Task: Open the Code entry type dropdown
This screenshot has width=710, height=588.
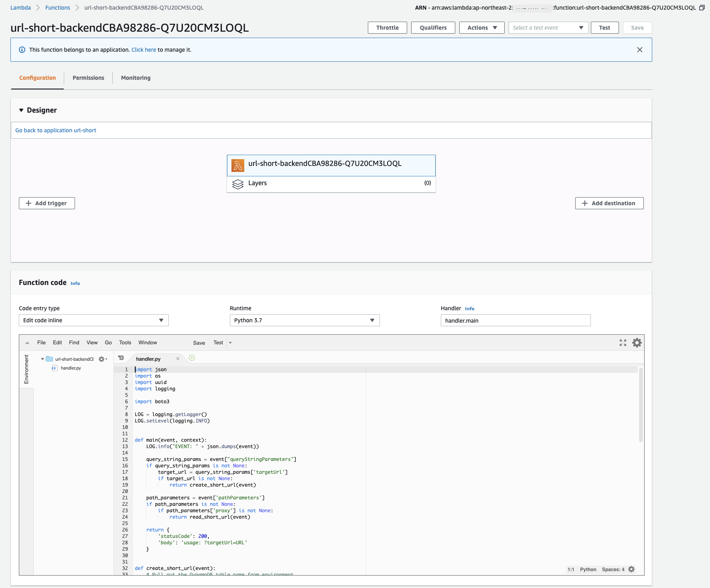Action: coord(94,320)
